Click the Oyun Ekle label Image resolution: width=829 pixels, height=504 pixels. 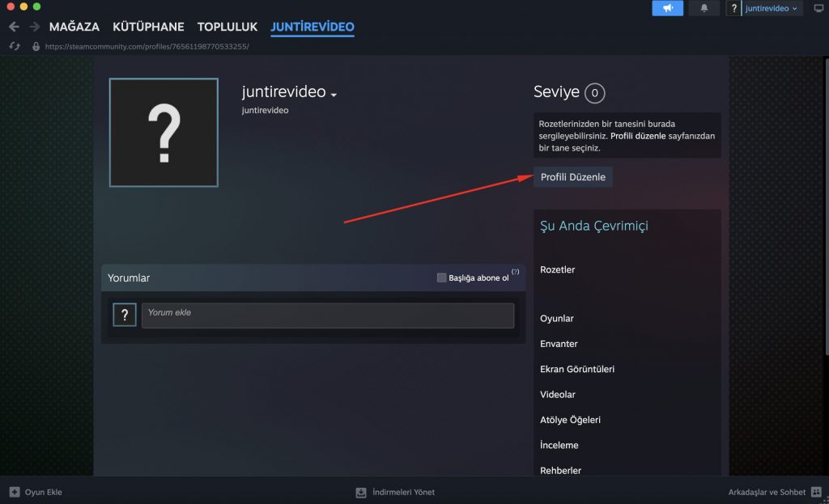pos(44,492)
